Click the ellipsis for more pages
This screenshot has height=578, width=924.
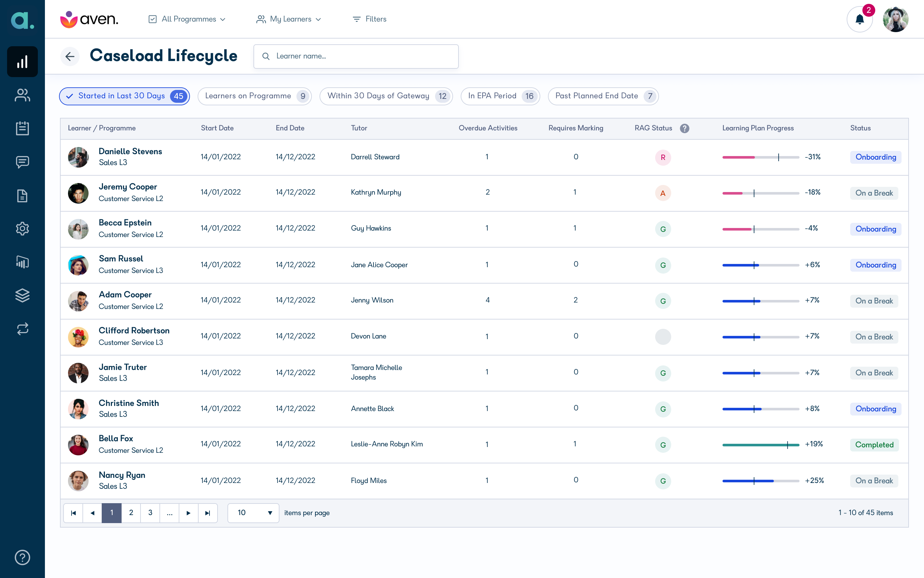pos(169,512)
